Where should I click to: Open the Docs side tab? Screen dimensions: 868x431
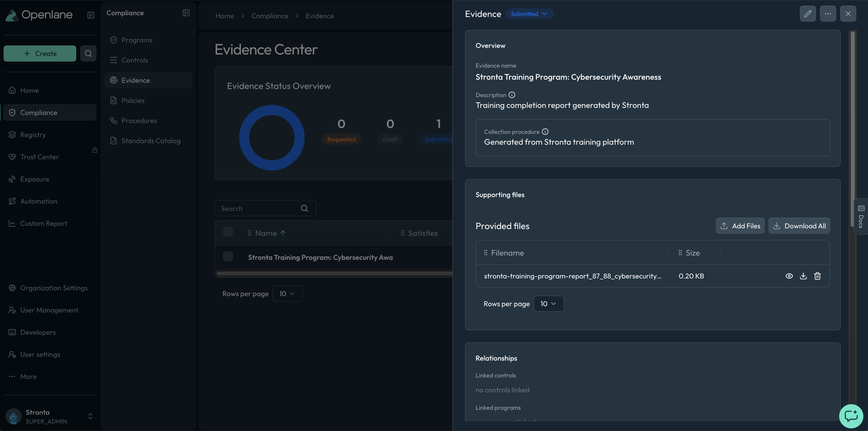click(861, 216)
